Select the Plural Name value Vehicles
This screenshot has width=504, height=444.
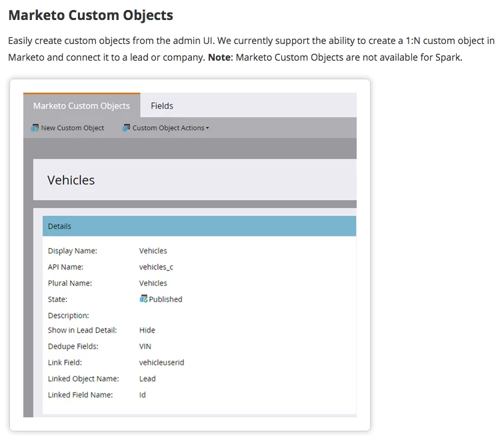[x=153, y=283]
